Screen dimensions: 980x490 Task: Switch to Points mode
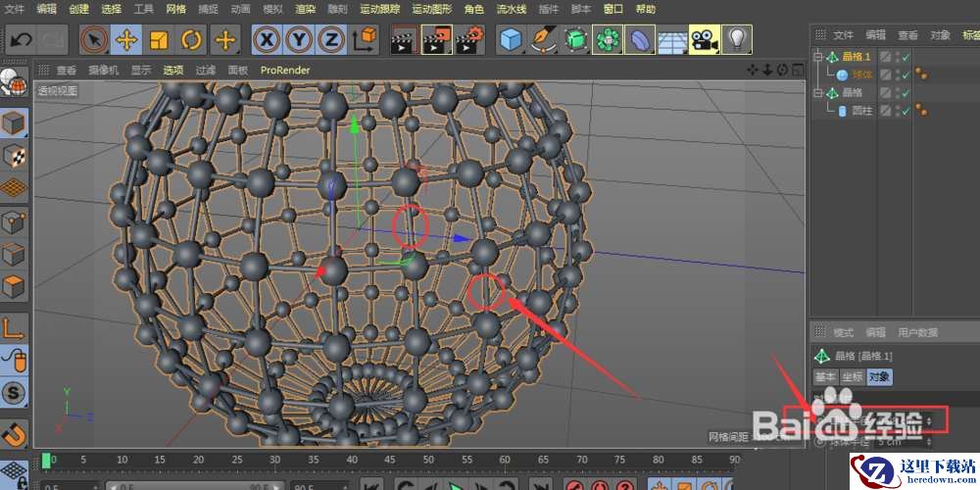coord(14,221)
